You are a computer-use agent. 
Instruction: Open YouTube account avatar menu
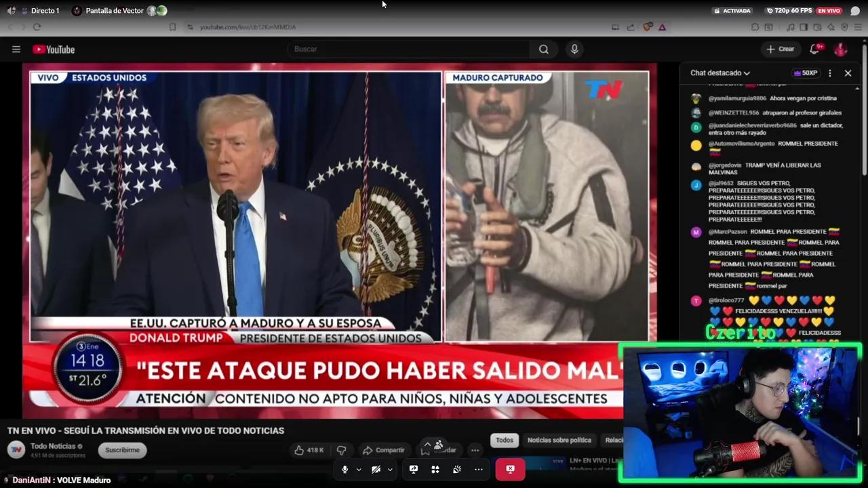pos(840,49)
